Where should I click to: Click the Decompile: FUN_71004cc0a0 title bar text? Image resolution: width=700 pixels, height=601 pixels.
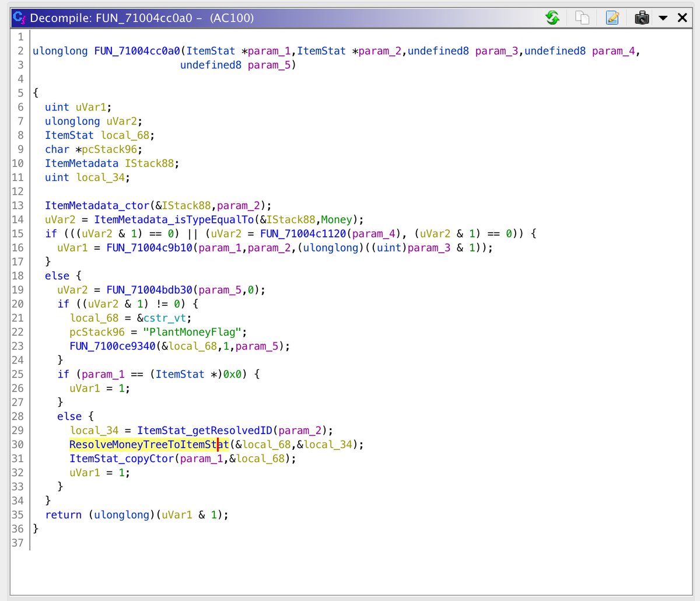click(x=142, y=18)
